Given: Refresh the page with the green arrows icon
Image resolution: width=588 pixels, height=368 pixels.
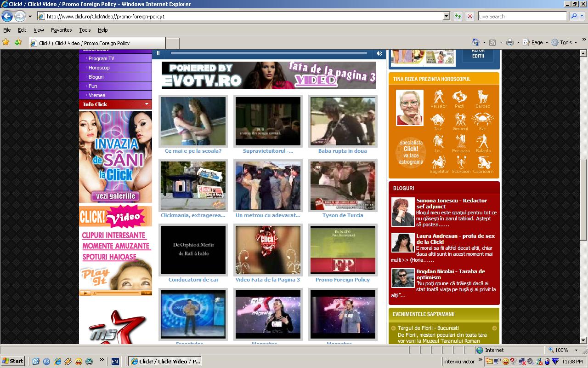Looking at the screenshot, I should (x=458, y=16).
